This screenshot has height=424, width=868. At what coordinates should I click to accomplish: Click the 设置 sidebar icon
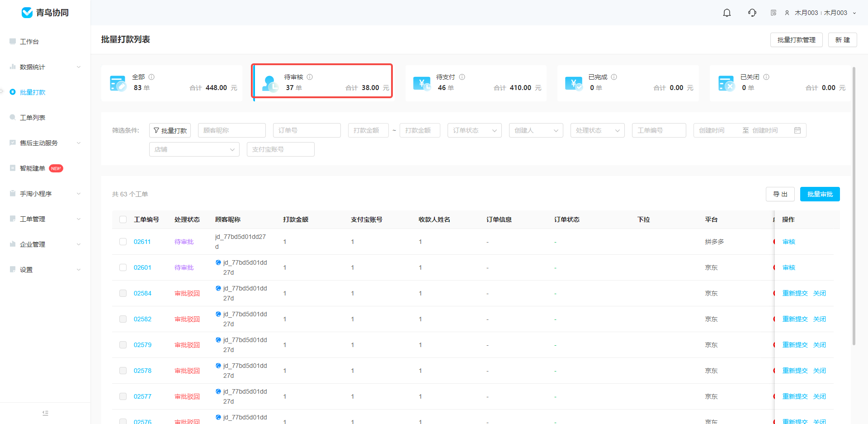click(13, 269)
